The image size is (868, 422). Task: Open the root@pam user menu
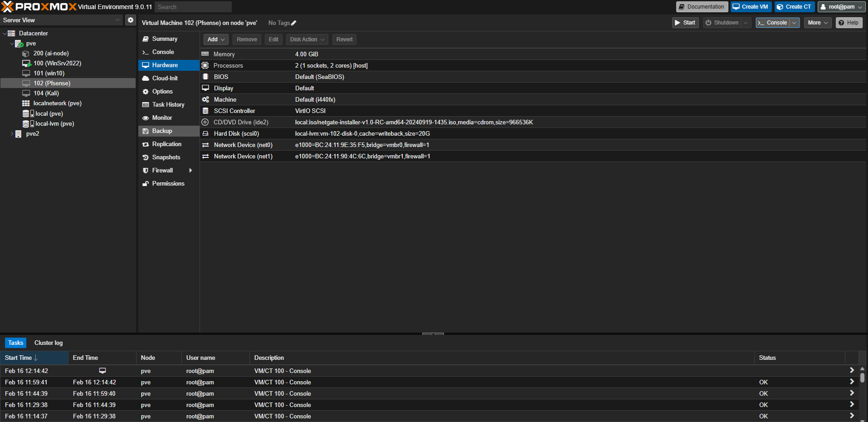[x=841, y=6]
